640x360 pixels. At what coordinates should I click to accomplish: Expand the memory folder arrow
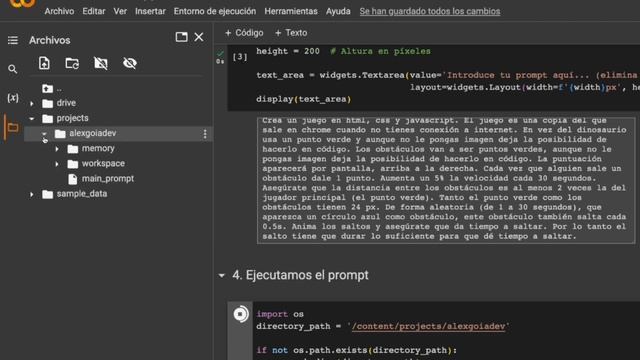coord(57,149)
